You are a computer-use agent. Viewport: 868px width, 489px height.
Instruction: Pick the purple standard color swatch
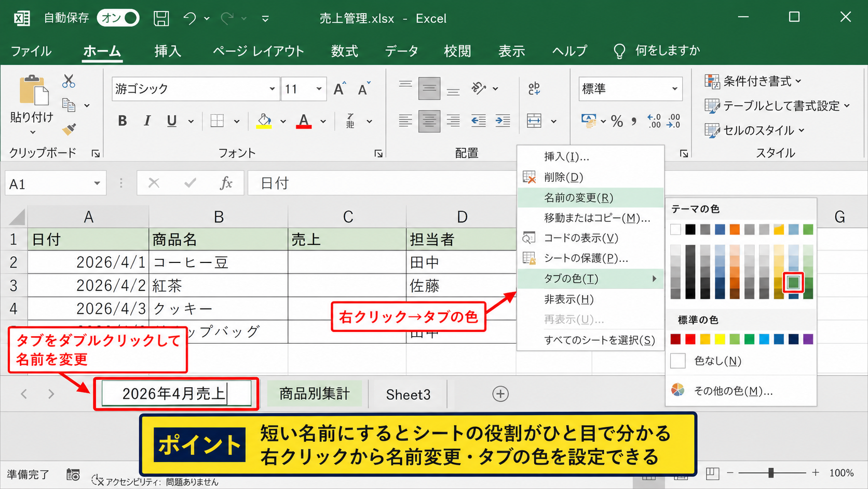pyautogui.click(x=808, y=339)
